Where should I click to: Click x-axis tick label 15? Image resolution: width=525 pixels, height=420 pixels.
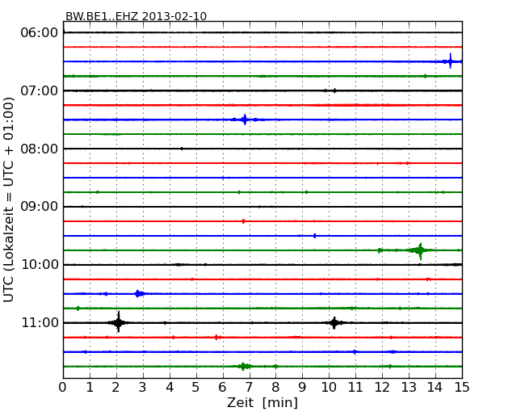click(x=462, y=387)
